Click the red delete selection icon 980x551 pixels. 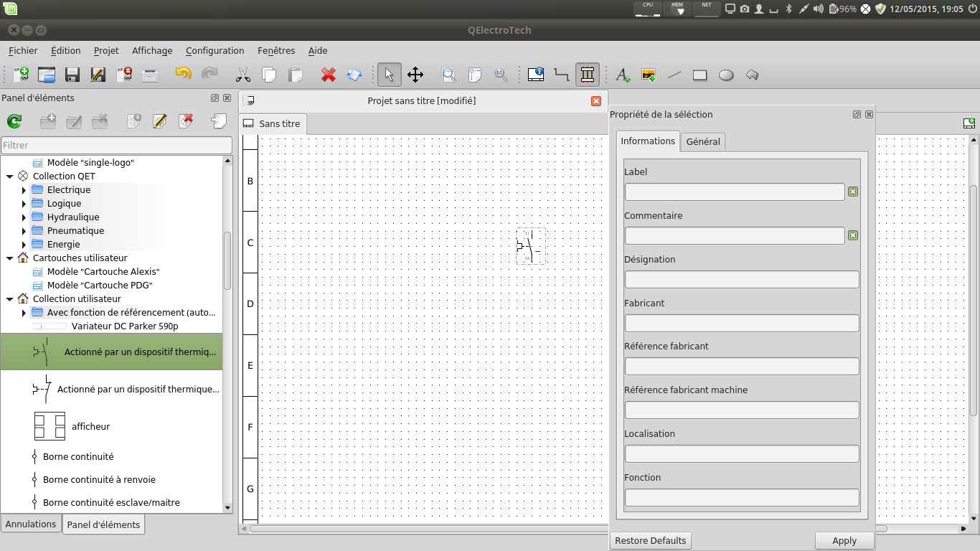tap(329, 75)
